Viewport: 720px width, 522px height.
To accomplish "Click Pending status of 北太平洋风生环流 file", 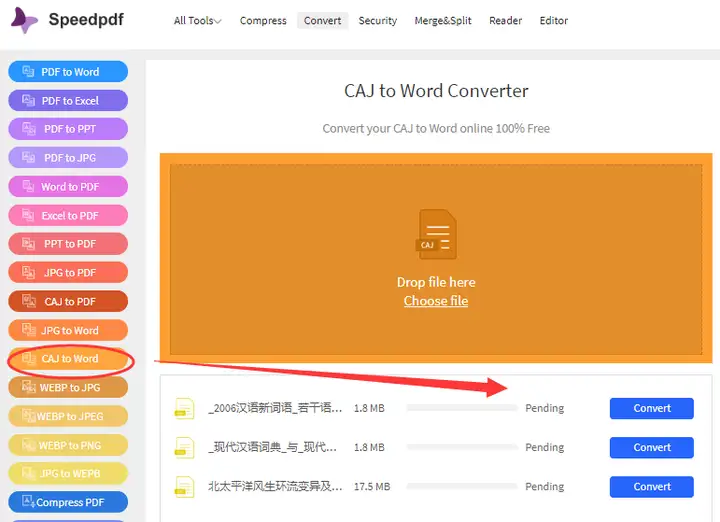I will coord(545,487).
